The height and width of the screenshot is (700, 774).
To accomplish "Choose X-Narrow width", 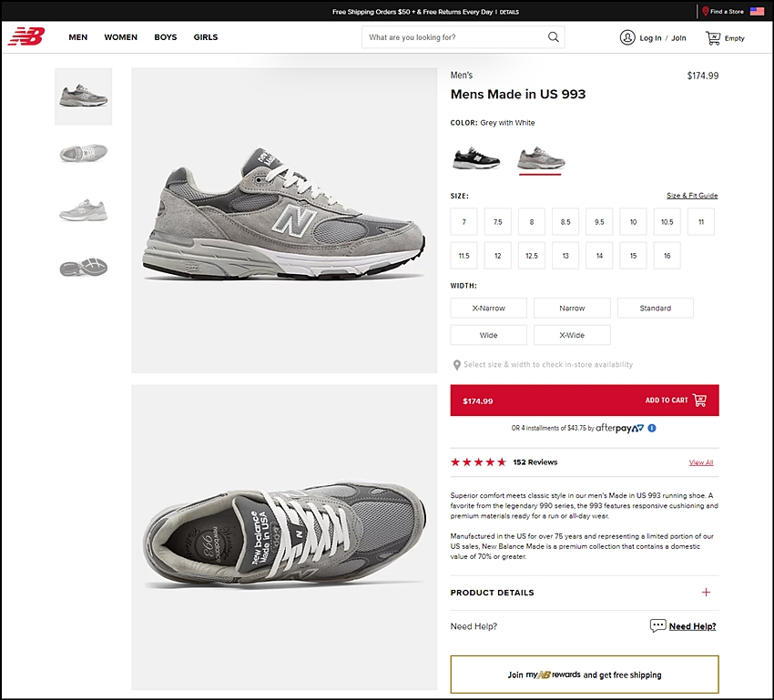I will (489, 308).
